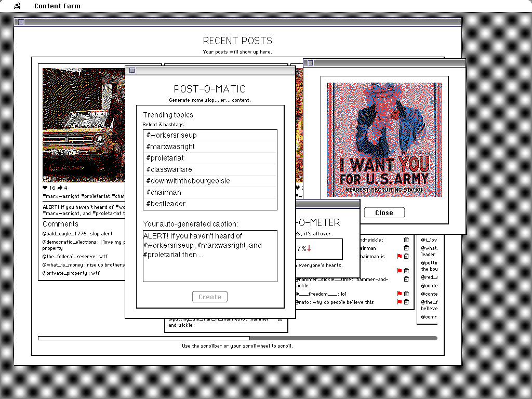
Task: Click the @private_property wtf comment
Action: tap(71, 273)
